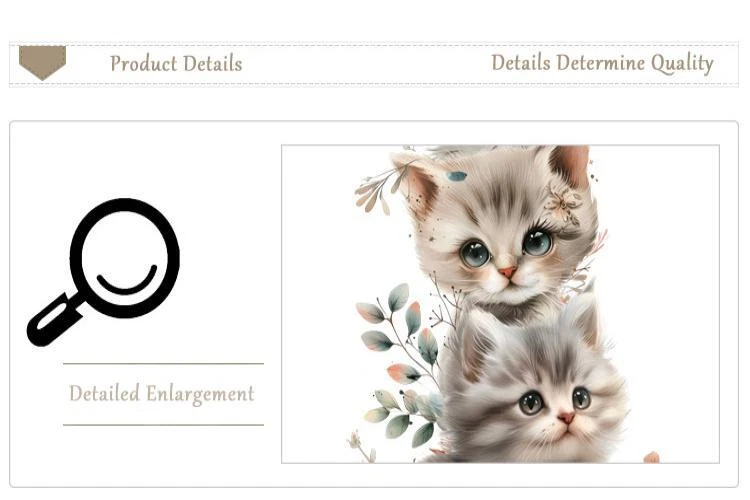This screenshot has height=500, width=750.
Task: Select the Product Details heading
Action: click(x=176, y=64)
